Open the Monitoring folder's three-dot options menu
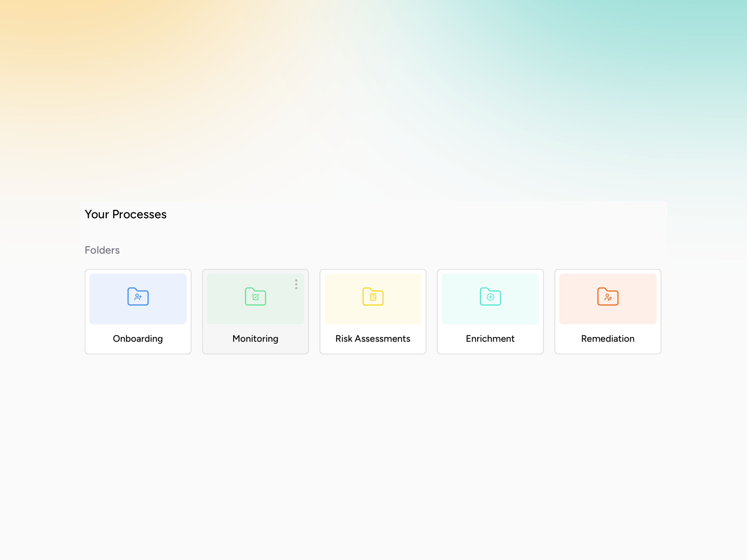The width and height of the screenshot is (747, 560). [296, 284]
